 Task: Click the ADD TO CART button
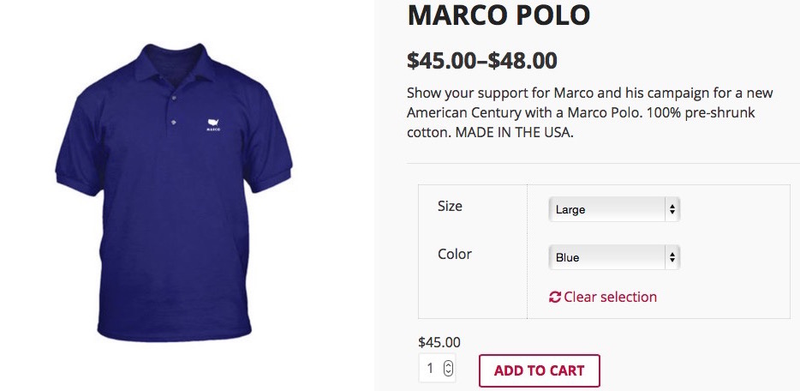pyautogui.click(x=539, y=371)
